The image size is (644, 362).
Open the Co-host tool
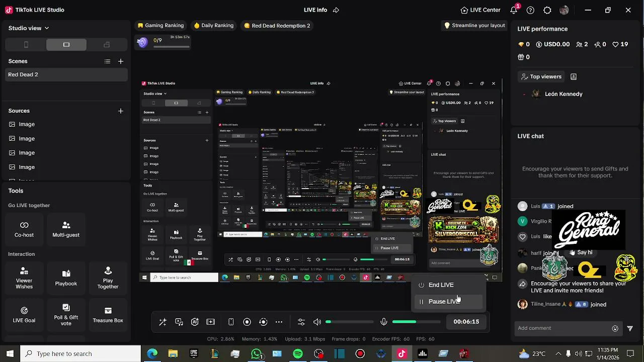click(24, 229)
